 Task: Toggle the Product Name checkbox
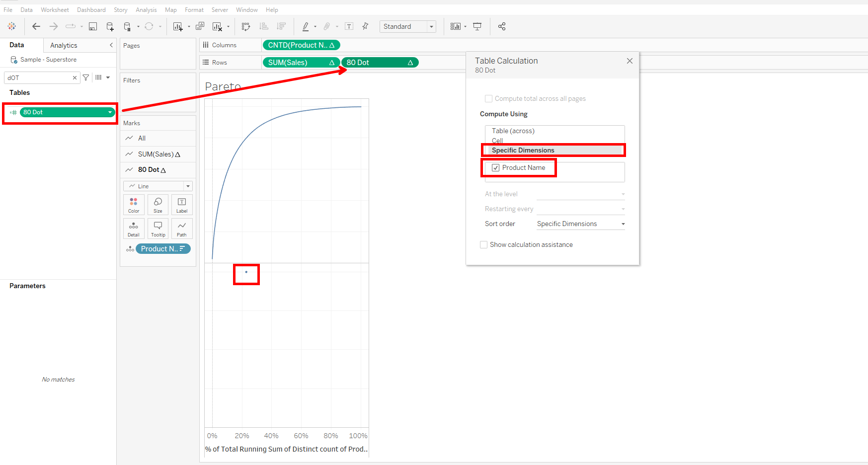[x=495, y=168]
